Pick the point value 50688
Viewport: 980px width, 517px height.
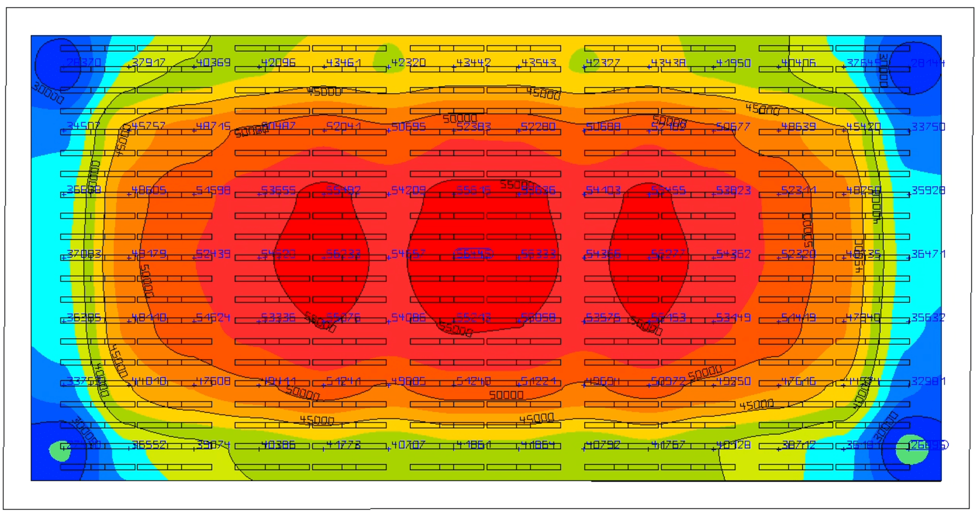point(603,127)
